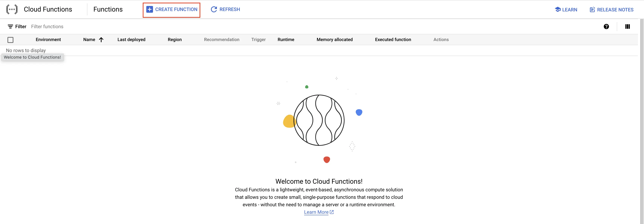Screen dimensions: 644x224
Task: Tick the select-all checkbox in table header
Action: click(10, 40)
